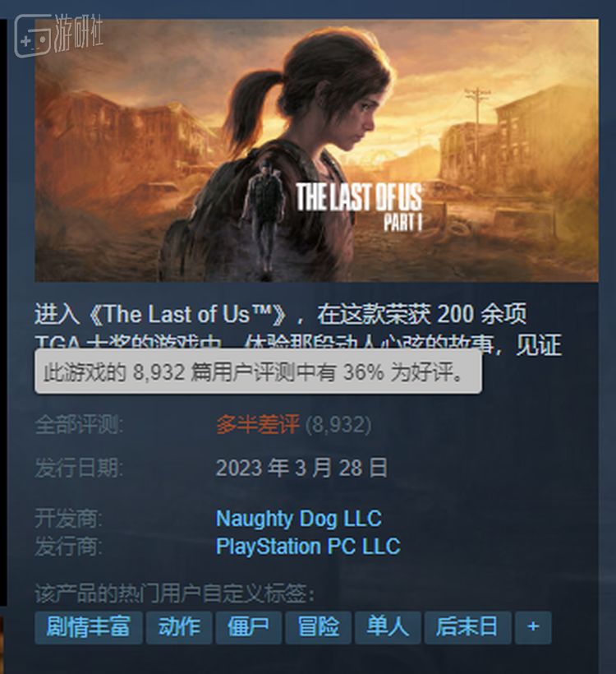Image resolution: width=616 pixels, height=674 pixels.
Task: Open publisher PlayStation PC LLC page
Action: [308, 547]
